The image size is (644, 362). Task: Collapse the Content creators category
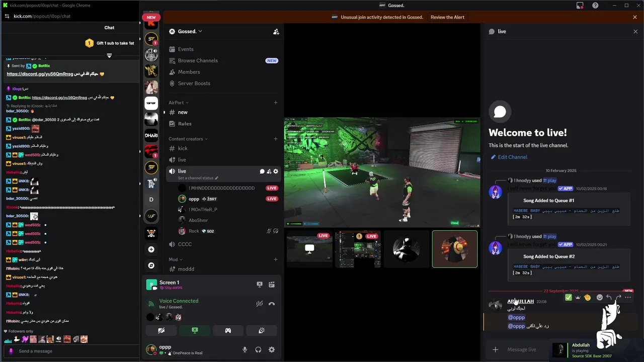pyautogui.click(x=188, y=139)
